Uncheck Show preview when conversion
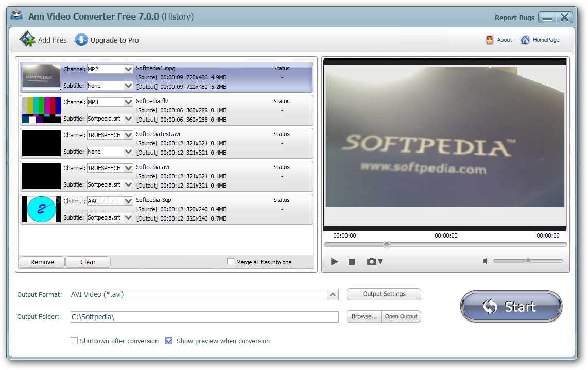This screenshot has width=588, height=370. [x=169, y=341]
